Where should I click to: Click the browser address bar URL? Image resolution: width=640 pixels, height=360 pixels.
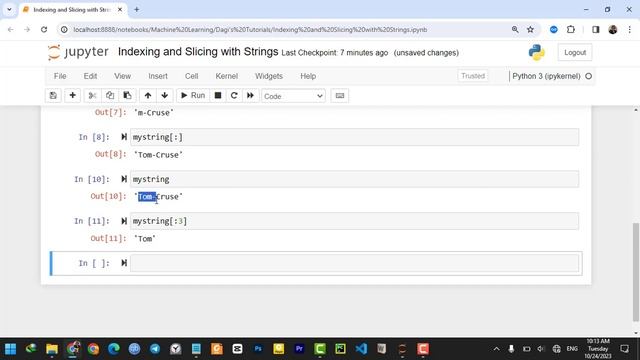pos(250,29)
